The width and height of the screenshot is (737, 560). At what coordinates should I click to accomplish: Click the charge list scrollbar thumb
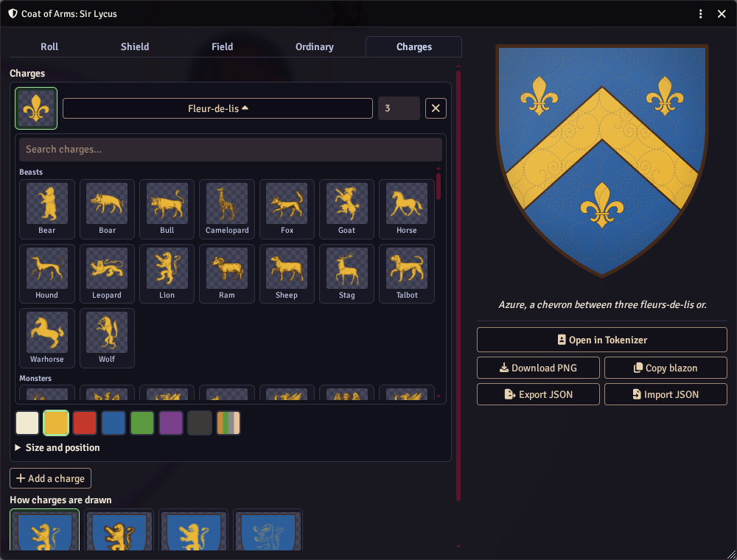click(x=438, y=186)
